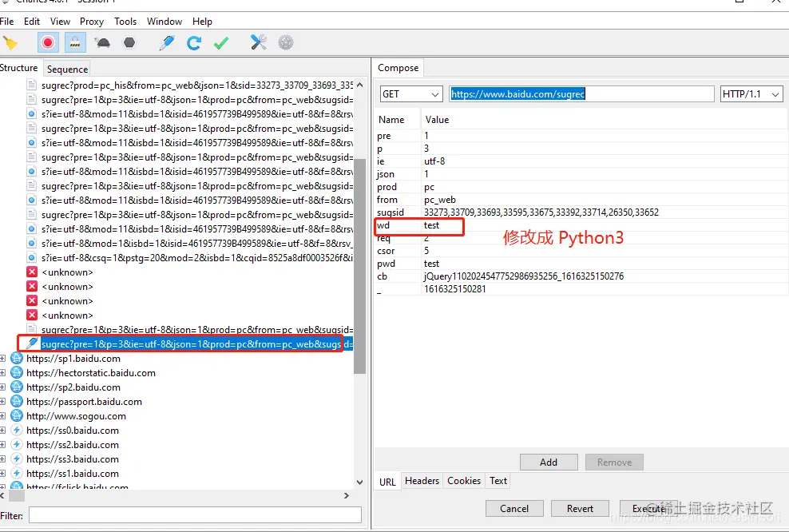Click the cb jQuery value cell
Image resolution: width=789 pixels, height=532 pixels.
coord(524,276)
